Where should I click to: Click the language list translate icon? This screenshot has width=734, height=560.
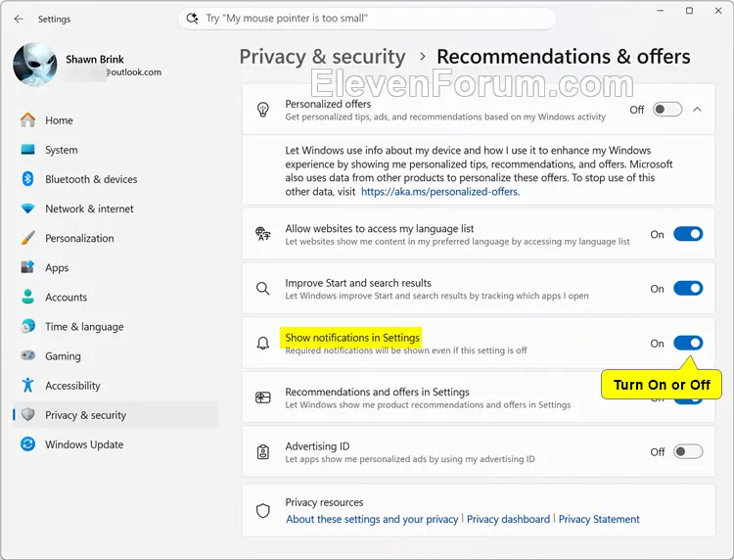coord(263,234)
